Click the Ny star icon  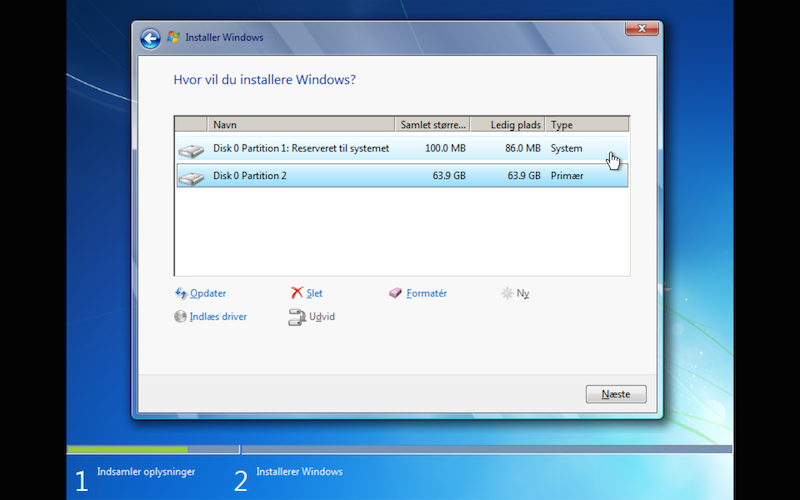507,293
